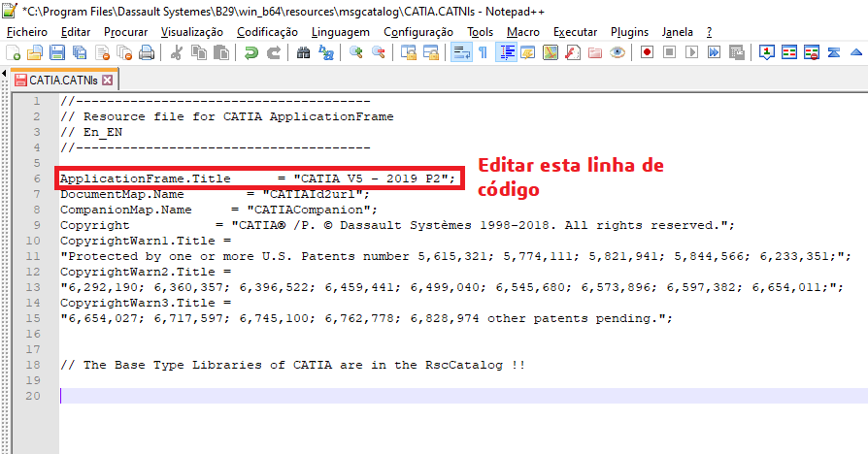Toggle Show All Characters pilcrow icon

tap(483, 52)
